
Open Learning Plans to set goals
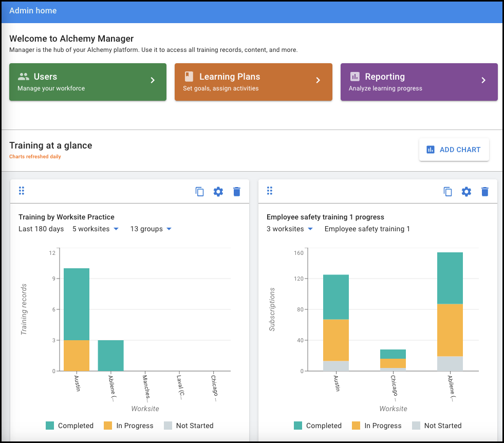[253, 82]
